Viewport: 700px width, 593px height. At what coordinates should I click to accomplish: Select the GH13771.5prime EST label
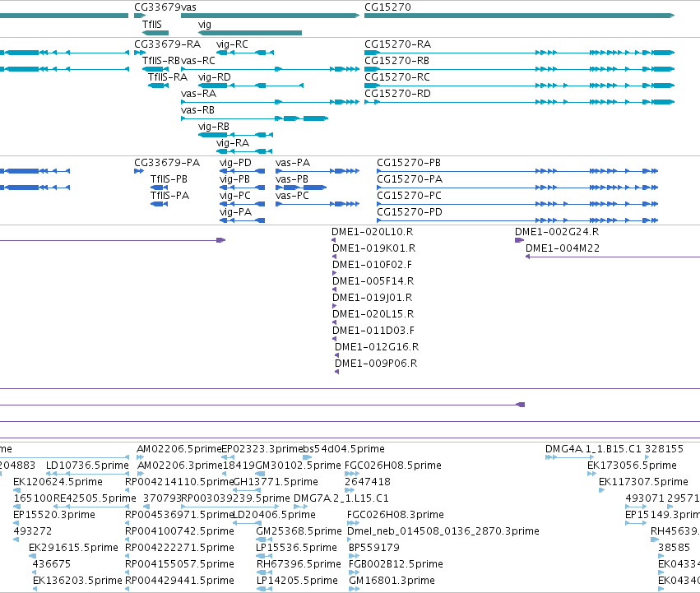(276, 482)
